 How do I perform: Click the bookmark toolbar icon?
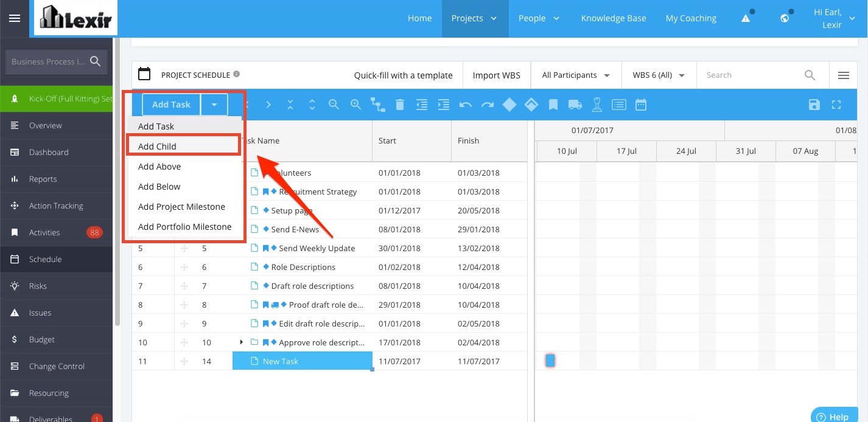(553, 105)
